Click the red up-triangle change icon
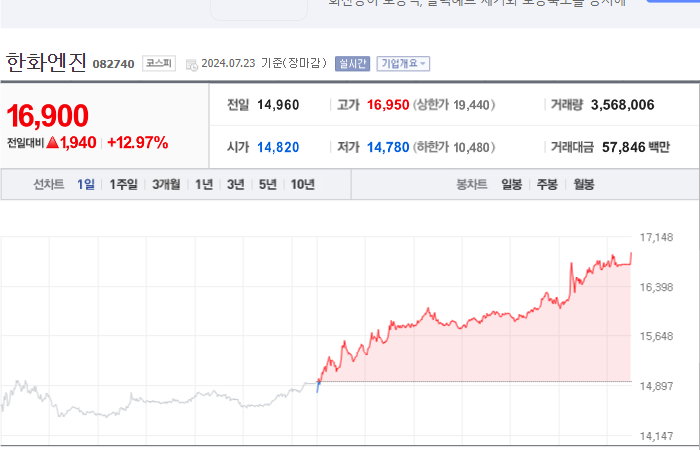The width and height of the screenshot is (700, 450). click(53, 142)
